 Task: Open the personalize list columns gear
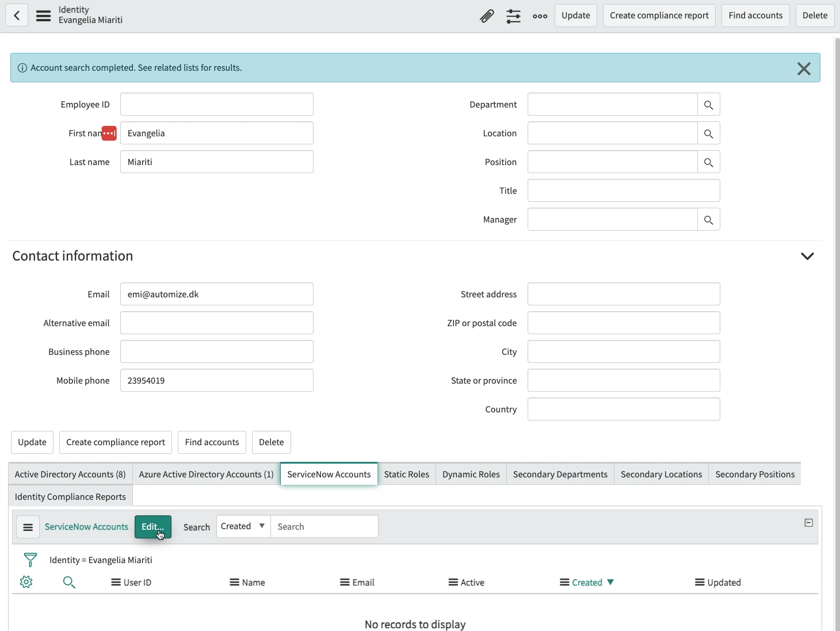click(26, 582)
